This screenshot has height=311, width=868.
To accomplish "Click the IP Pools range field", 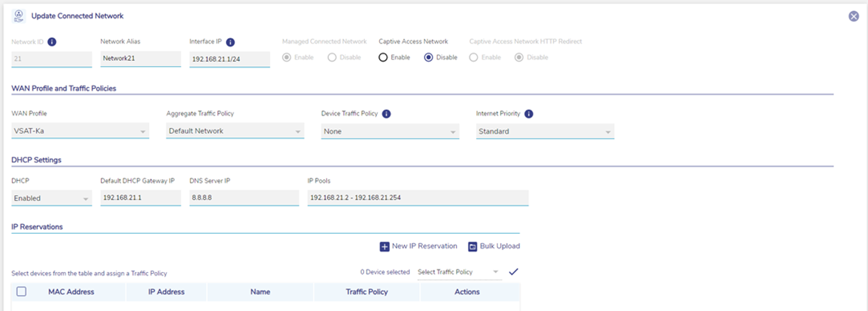I will [417, 198].
